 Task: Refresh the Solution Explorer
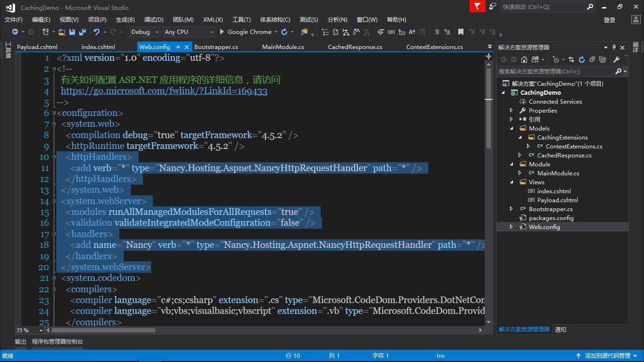[582, 59]
